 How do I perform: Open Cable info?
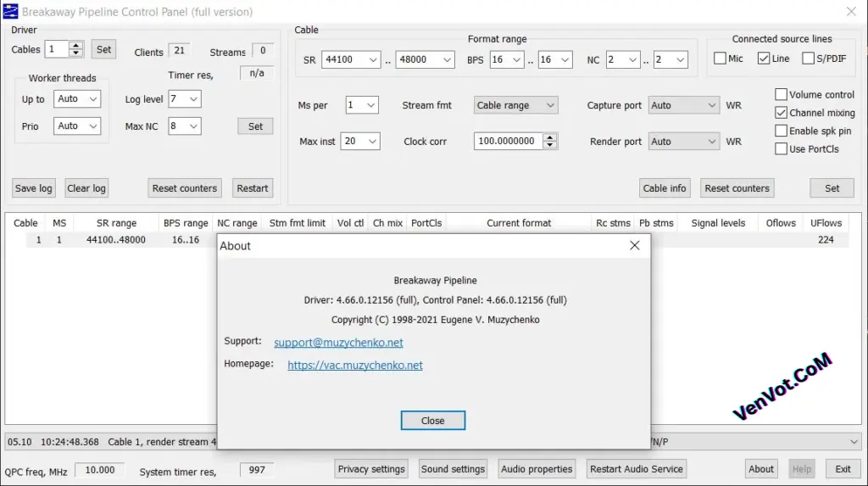[x=665, y=188]
